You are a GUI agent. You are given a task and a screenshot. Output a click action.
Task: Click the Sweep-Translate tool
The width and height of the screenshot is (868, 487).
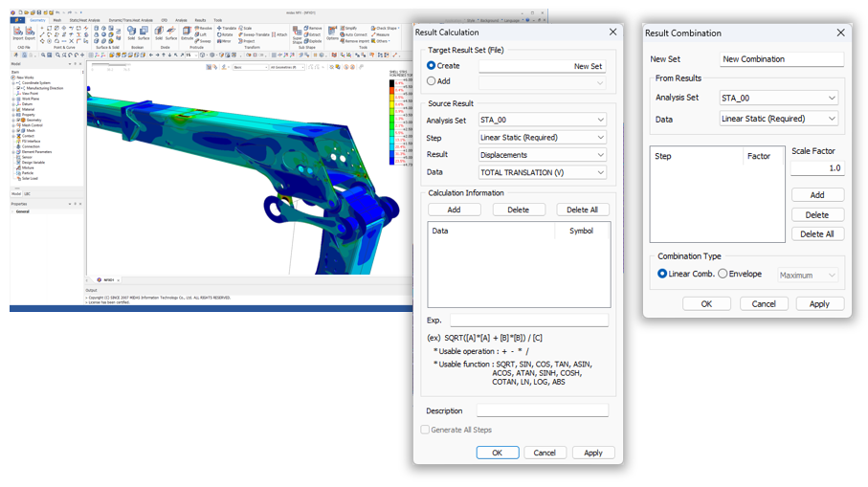coord(255,34)
